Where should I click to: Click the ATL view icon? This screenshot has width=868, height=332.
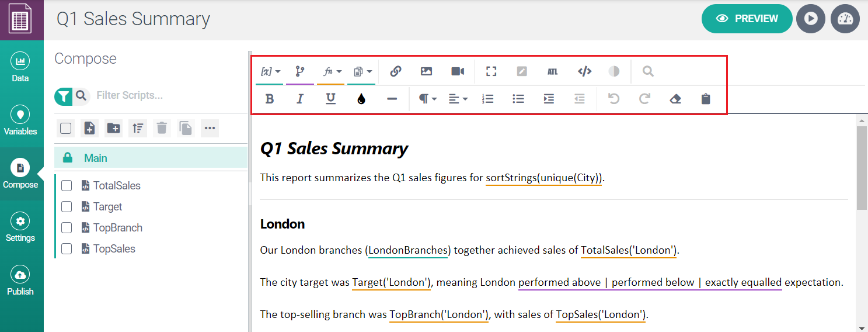[x=552, y=72]
